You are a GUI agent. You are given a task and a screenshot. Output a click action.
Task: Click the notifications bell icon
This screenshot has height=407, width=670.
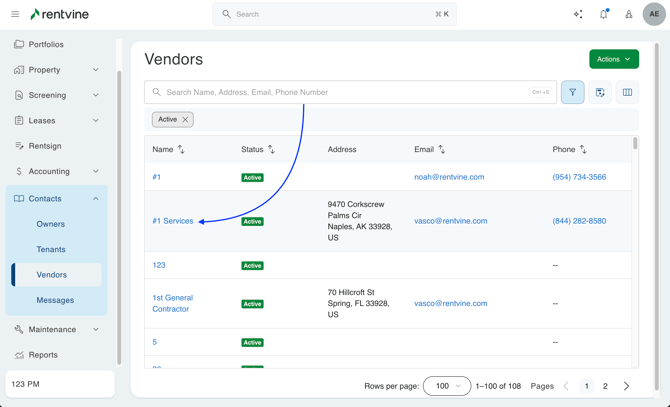(x=603, y=14)
